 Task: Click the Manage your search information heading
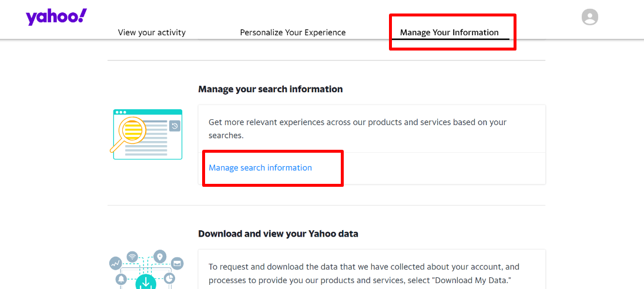[270, 89]
